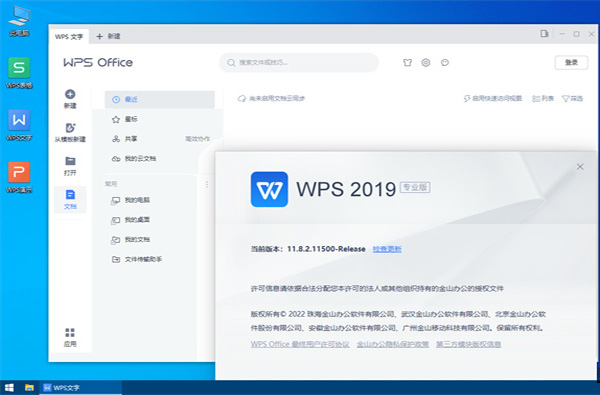Click the 登录 login button

pos(571,62)
